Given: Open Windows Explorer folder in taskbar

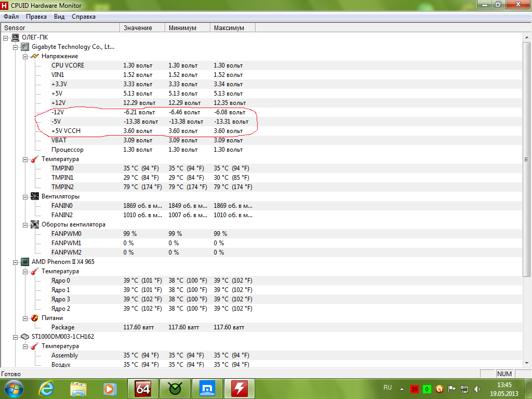Looking at the screenshot, I should coord(78,389).
